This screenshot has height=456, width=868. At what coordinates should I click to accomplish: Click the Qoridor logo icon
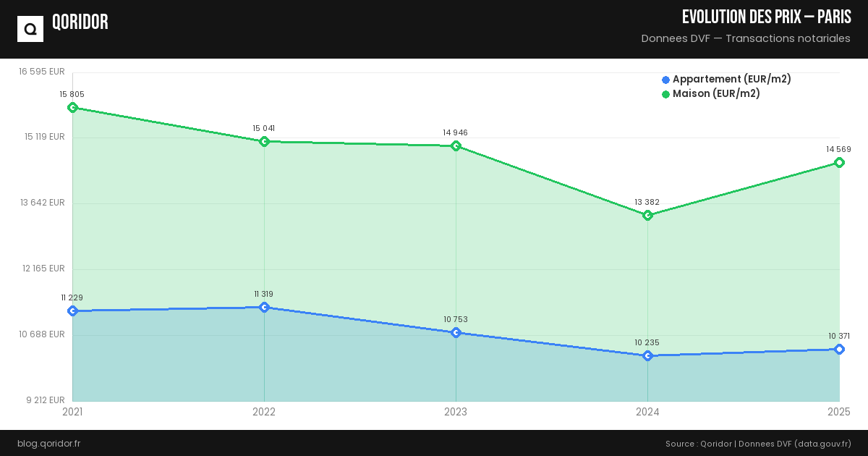pos(30,29)
